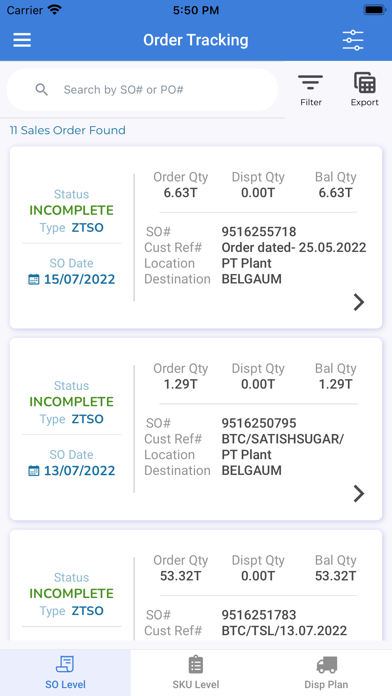
Task: Open the settings sliders icon in header
Action: pyautogui.click(x=353, y=40)
